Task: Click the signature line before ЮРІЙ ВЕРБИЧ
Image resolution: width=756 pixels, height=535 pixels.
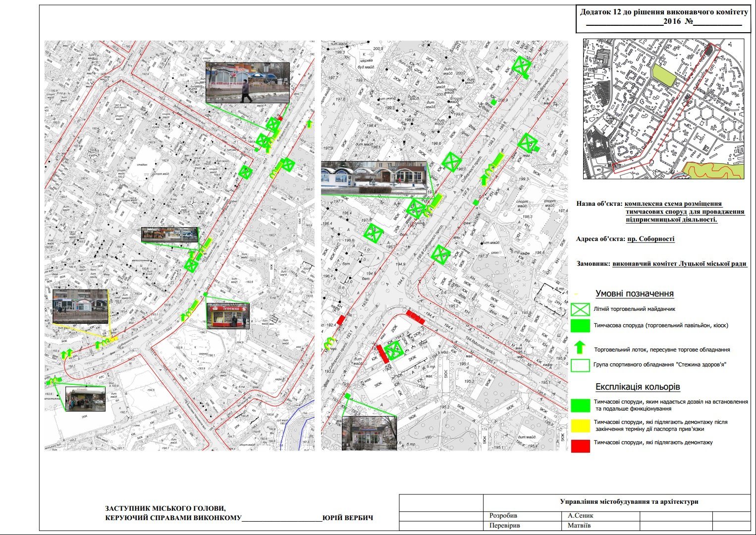Action: [281, 519]
